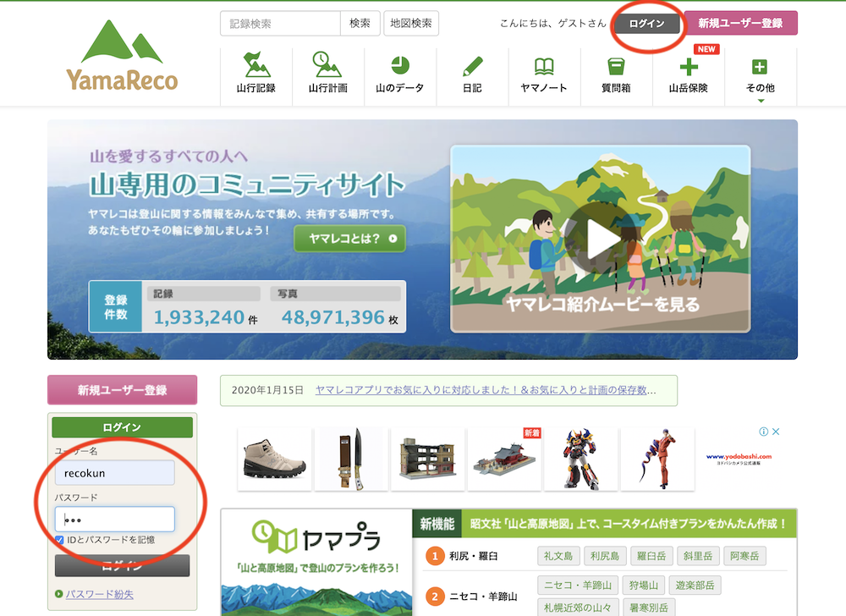Click the 1,933,240 records count

coord(199,317)
